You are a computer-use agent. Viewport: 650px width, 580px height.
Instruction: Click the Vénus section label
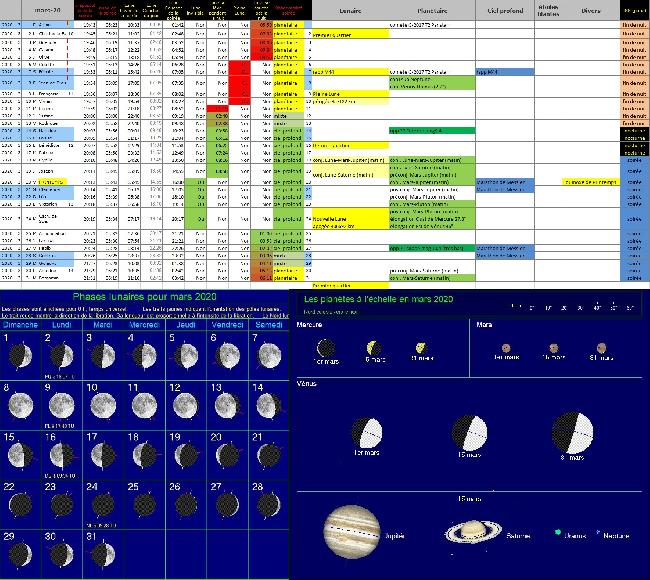pyautogui.click(x=307, y=383)
